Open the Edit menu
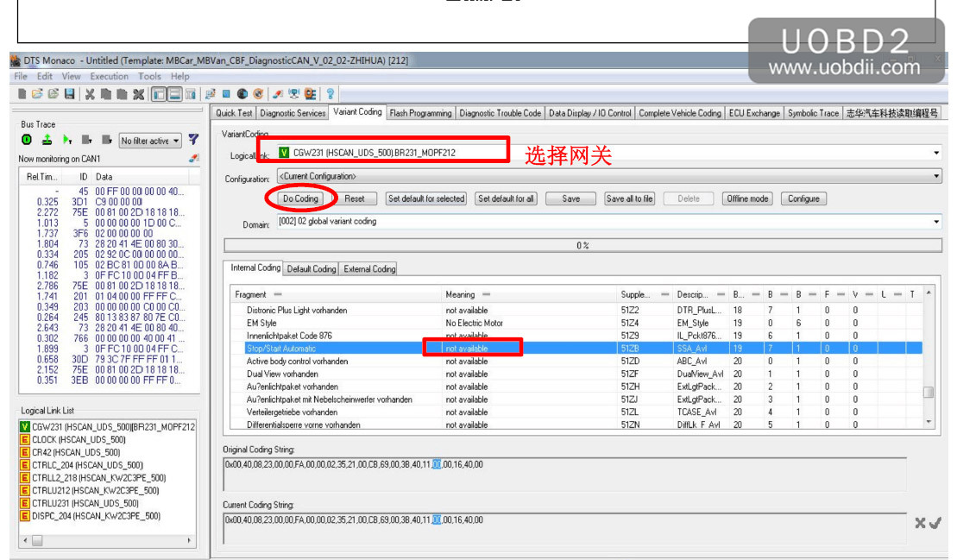The height and width of the screenshot is (560, 957). pos(45,76)
